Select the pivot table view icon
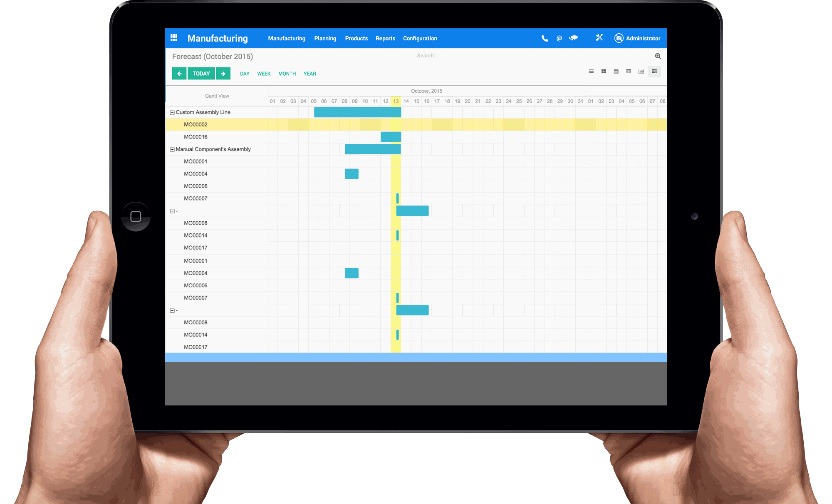 (x=628, y=72)
